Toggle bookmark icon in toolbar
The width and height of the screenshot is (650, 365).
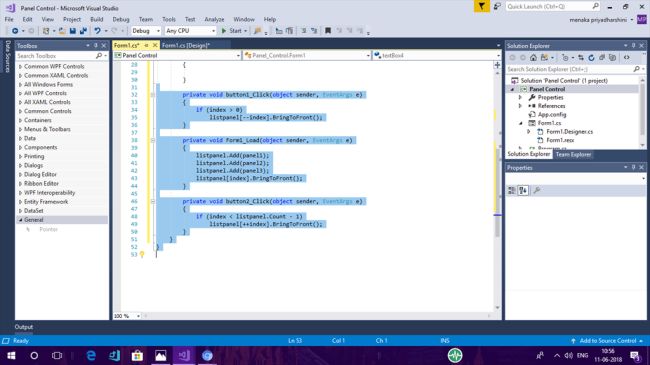[328, 31]
